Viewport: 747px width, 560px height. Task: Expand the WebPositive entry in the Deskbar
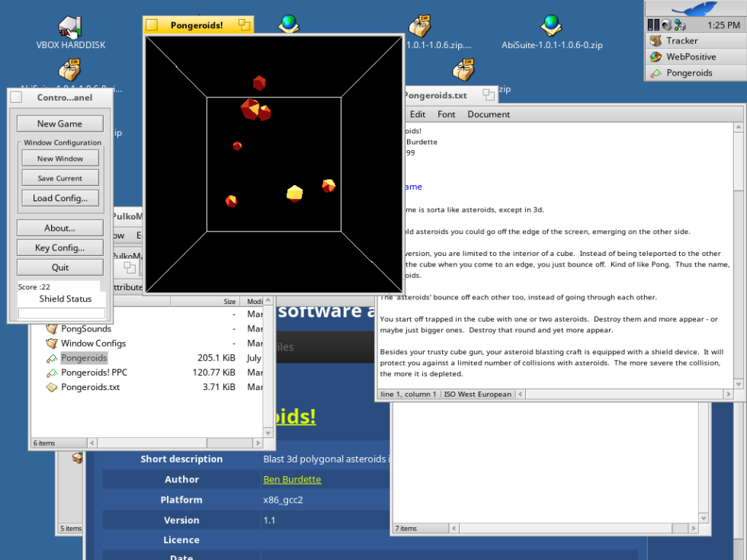click(x=690, y=57)
